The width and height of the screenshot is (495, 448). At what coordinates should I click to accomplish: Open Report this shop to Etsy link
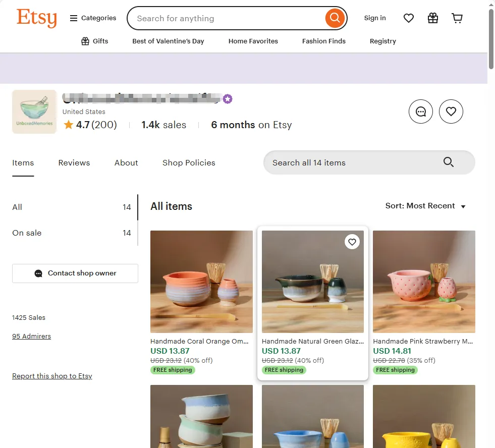52,376
